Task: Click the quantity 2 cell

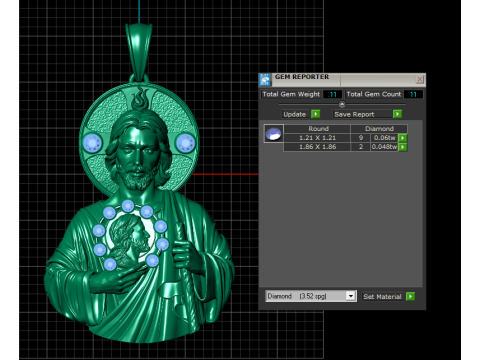Action: (x=361, y=147)
